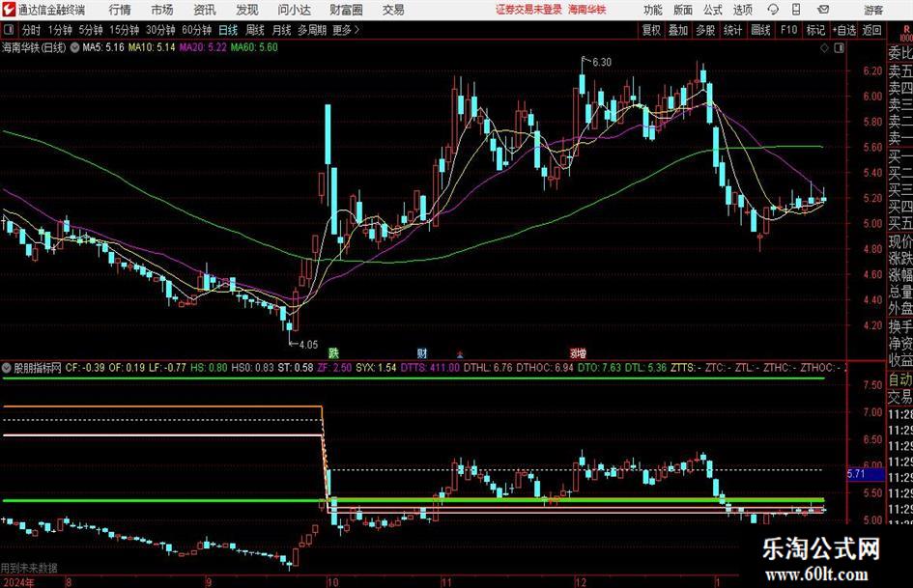
Task: Select the 5分钟 period tab
Action: click(91, 30)
